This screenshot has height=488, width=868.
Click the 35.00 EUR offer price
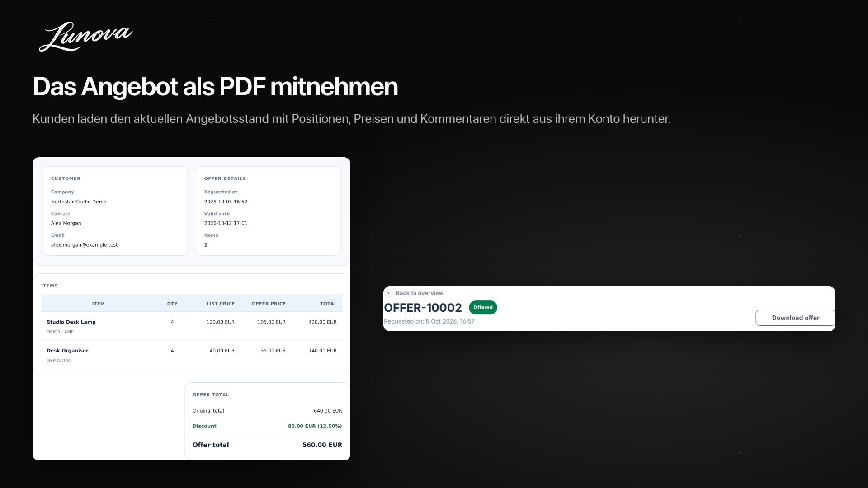point(273,351)
